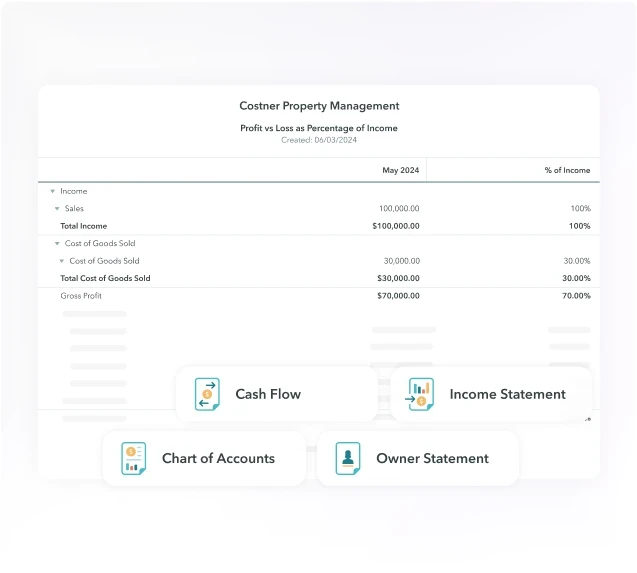
Task: Collapse the top-level Cost of Goods Sold arrow
Action: pyautogui.click(x=57, y=243)
